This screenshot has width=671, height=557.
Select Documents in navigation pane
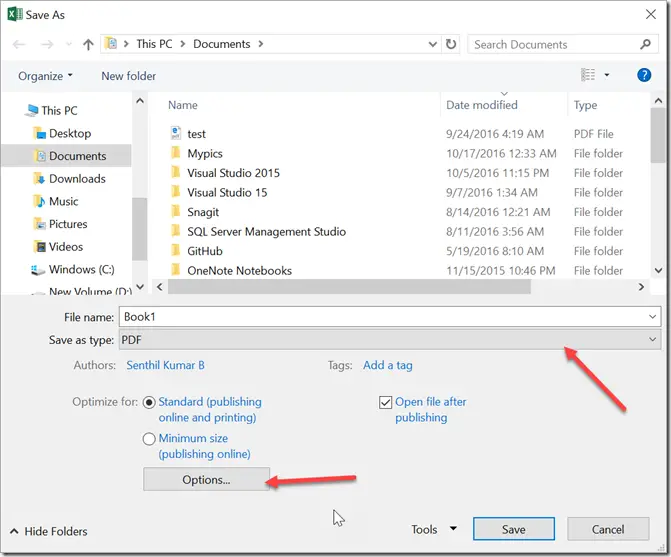77,156
